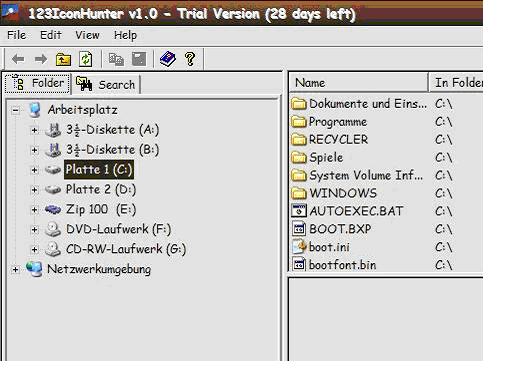Click the DVD-Laufwerk disc icon
512x384 pixels.
coord(53,229)
